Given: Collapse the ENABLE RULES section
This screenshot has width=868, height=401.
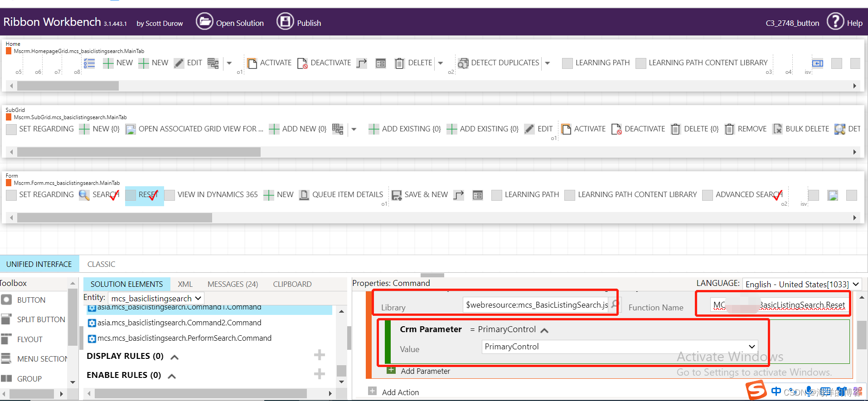Looking at the screenshot, I should pos(172,376).
